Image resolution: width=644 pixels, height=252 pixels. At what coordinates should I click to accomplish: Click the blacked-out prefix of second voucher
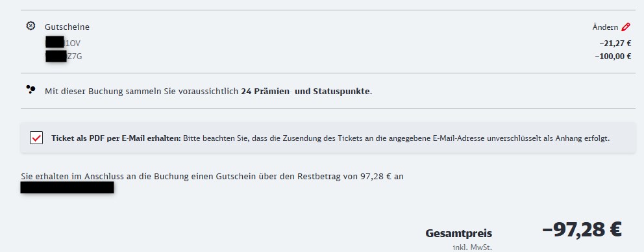[56, 57]
